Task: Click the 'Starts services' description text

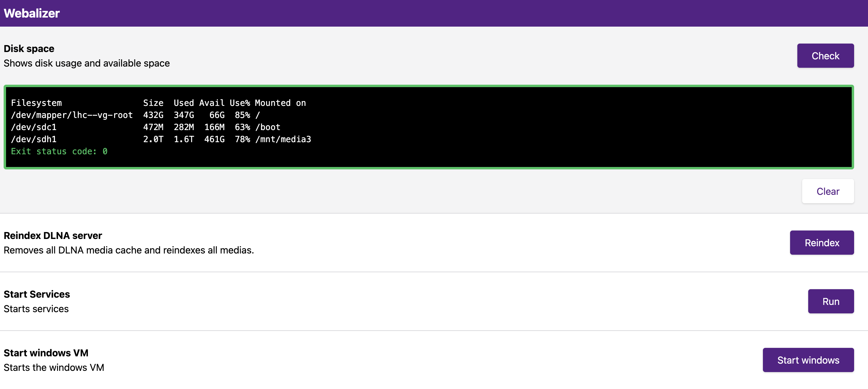Action: (x=36, y=309)
